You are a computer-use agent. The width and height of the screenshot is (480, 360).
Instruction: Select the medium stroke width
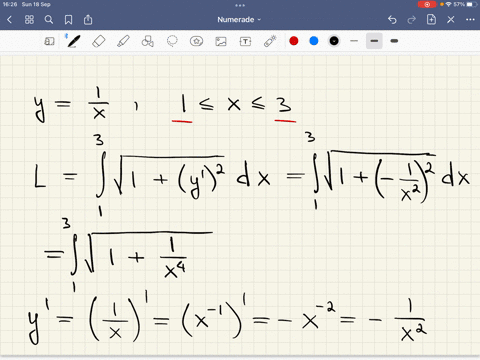[374, 41]
